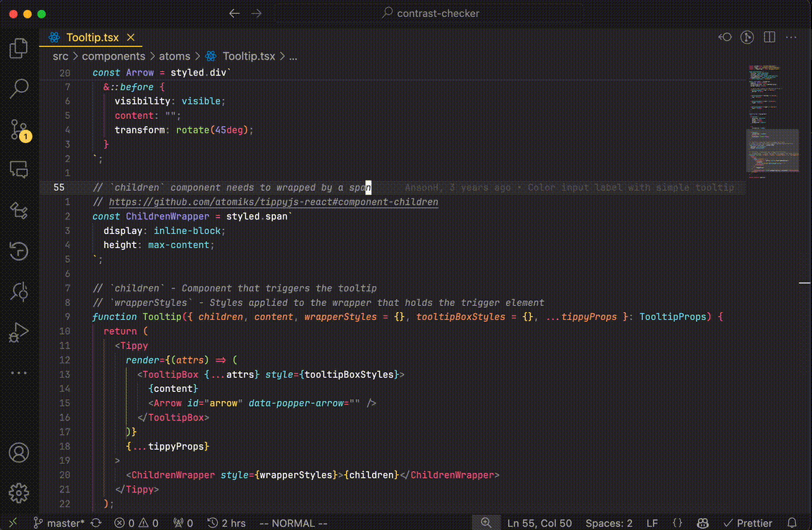Click the AnsonH blame annotation on line 55
The width and height of the screenshot is (812, 530).
tap(570, 187)
